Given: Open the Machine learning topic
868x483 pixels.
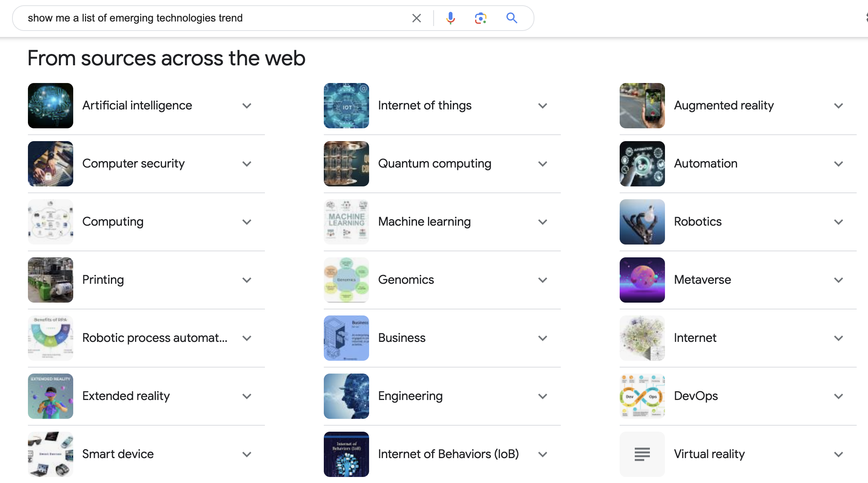Looking at the screenshot, I should click(x=442, y=222).
